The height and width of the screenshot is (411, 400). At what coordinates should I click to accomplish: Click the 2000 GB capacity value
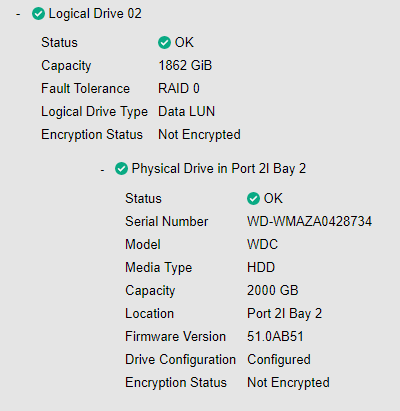pyautogui.click(x=272, y=290)
